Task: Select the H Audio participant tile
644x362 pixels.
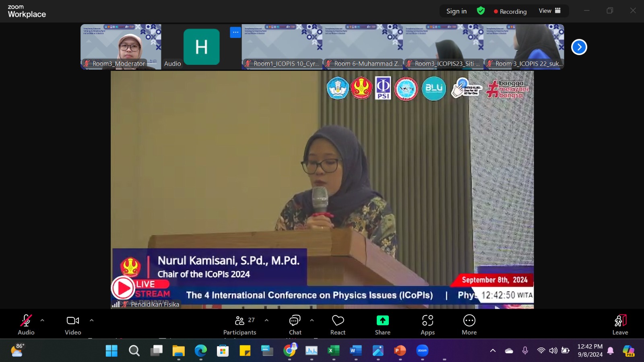Action: pyautogui.click(x=201, y=47)
